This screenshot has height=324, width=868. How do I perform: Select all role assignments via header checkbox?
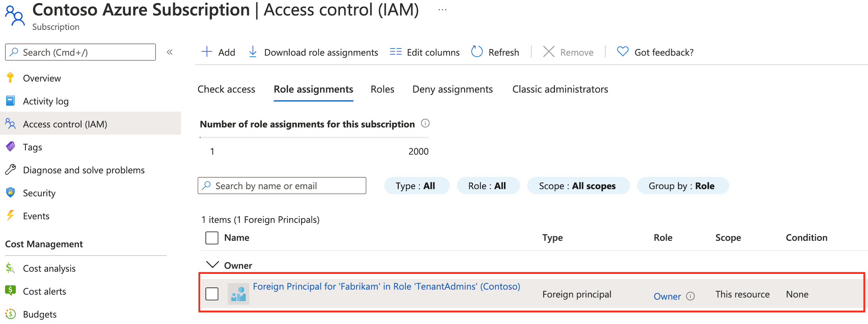pyautogui.click(x=212, y=237)
